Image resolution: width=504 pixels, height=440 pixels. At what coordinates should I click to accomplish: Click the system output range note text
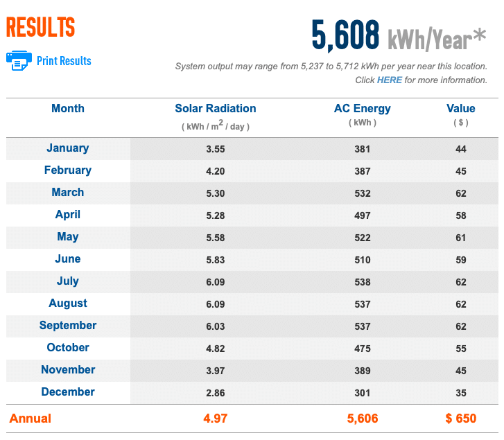pyautogui.click(x=331, y=67)
